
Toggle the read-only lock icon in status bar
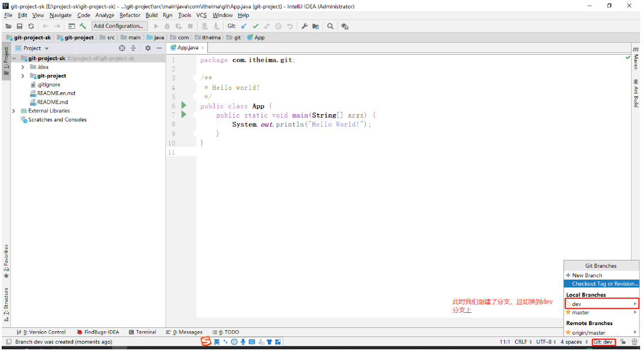pyautogui.click(x=623, y=342)
